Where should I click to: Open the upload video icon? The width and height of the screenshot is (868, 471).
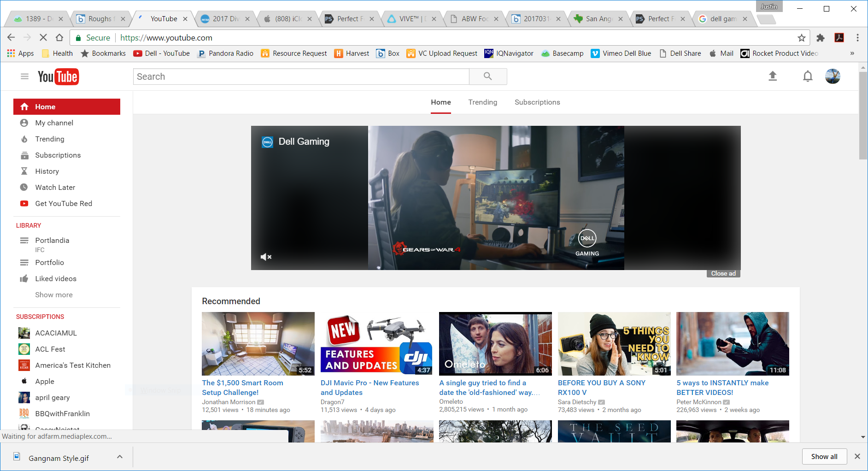tap(773, 77)
